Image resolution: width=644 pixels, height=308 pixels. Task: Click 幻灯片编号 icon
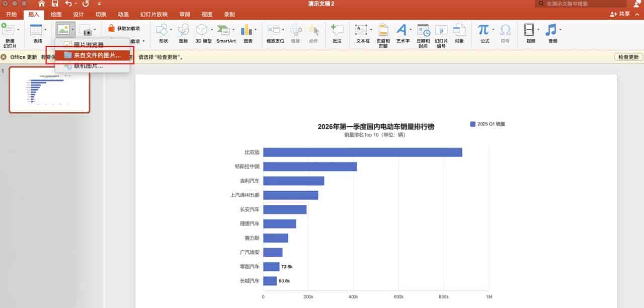pyautogui.click(x=441, y=30)
